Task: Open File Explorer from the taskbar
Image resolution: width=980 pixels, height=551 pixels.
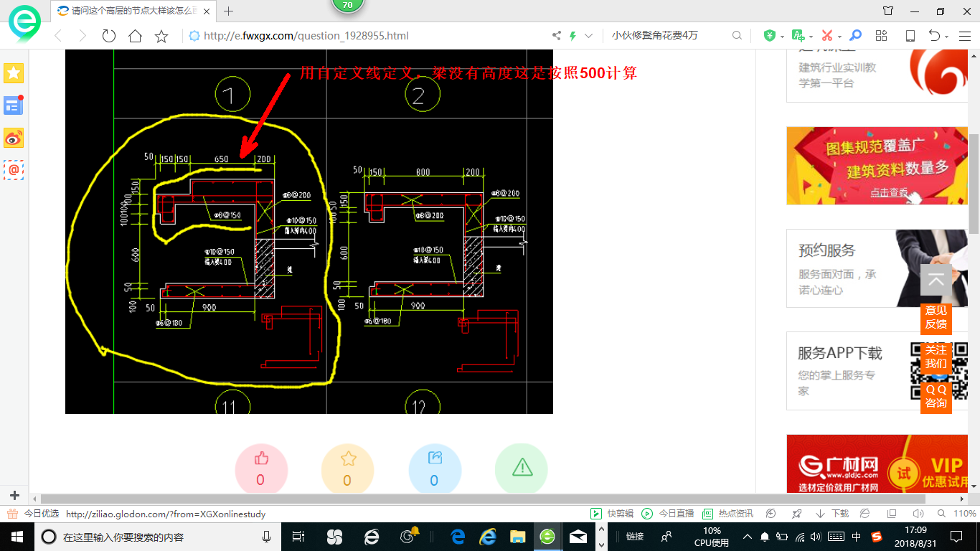Action: [x=517, y=537]
